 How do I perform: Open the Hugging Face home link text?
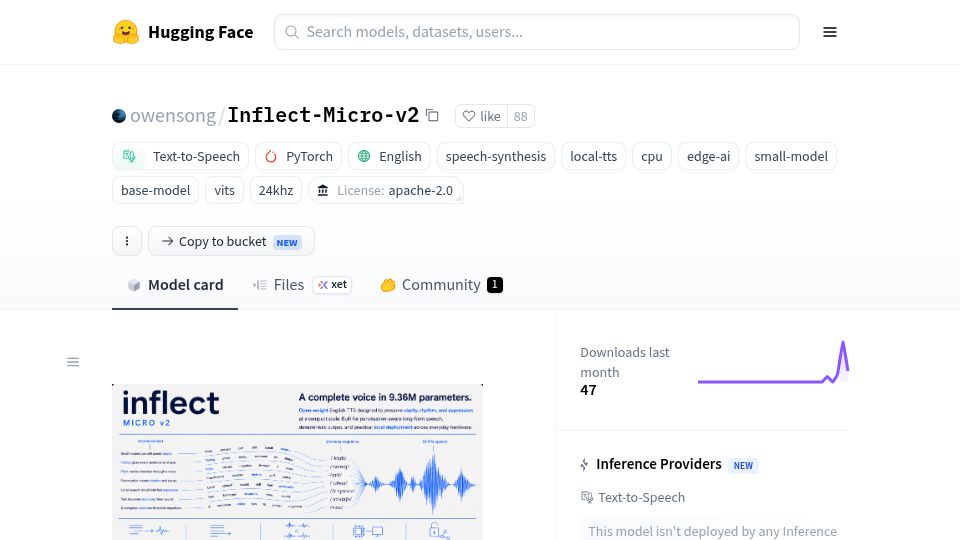(x=200, y=32)
